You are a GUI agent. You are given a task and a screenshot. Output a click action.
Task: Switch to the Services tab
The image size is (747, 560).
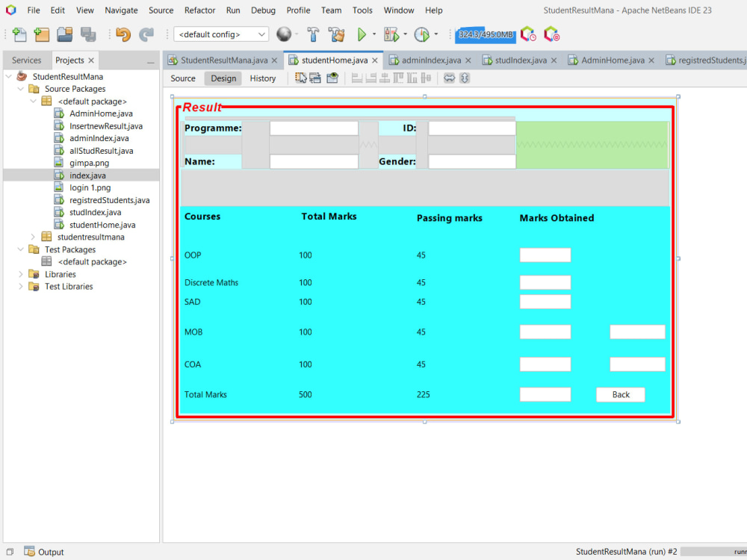(x=27, y=60)
